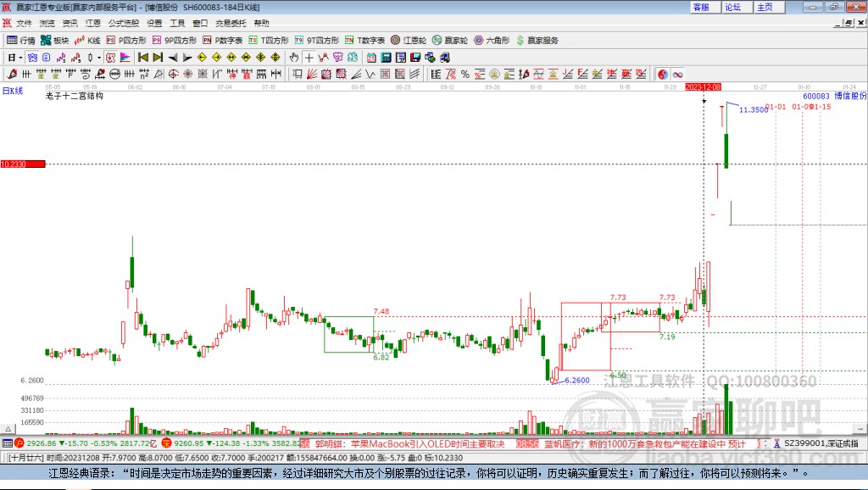
Task: Open the 六角形 hexagon chart
Action: (492, 41)
